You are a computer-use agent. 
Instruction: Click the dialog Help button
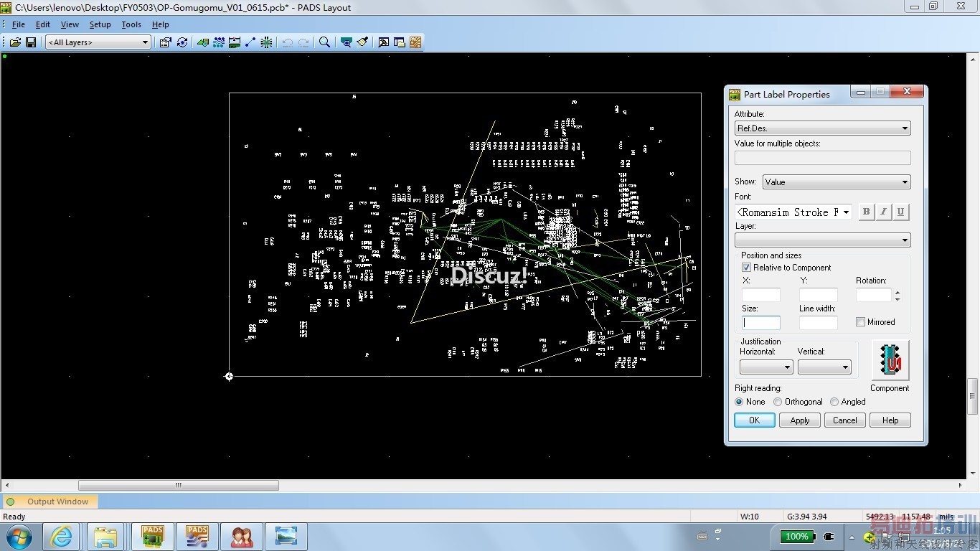tap(890, 420)
